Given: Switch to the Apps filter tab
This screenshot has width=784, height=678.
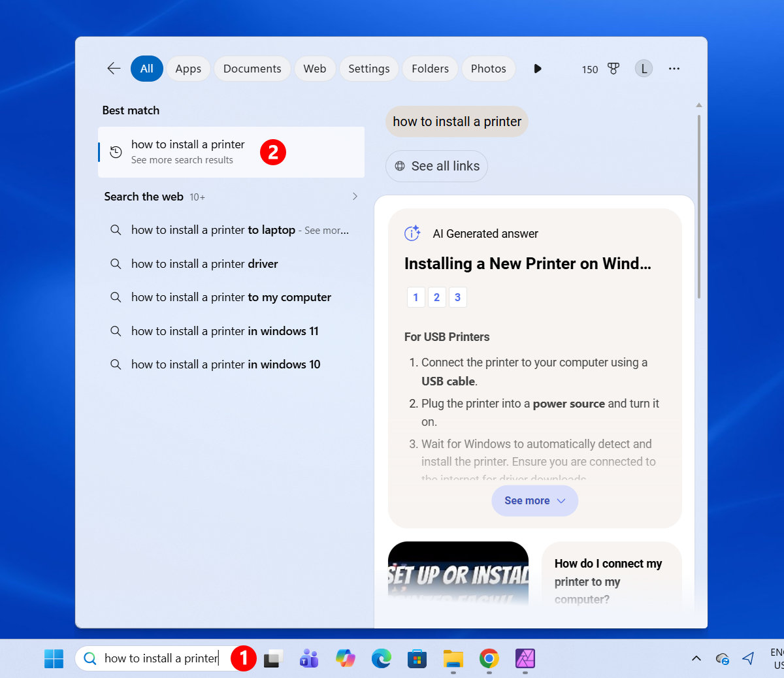Looking at the screenshot, I should click(x=188, y=69).
